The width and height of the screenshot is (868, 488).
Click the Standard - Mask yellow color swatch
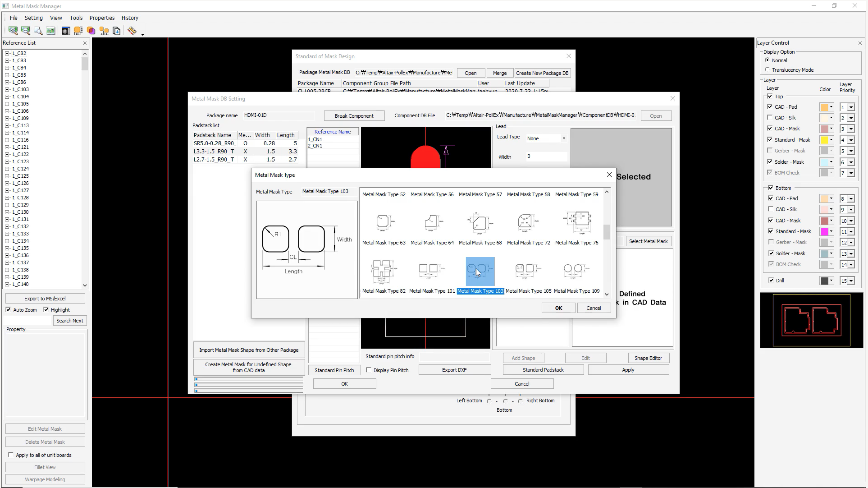coord(824,140)
